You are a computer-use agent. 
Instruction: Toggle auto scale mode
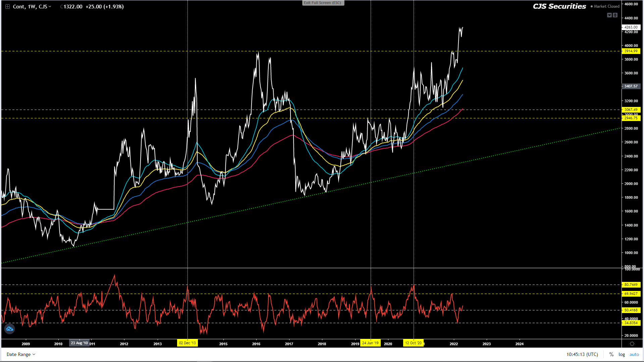634,354
